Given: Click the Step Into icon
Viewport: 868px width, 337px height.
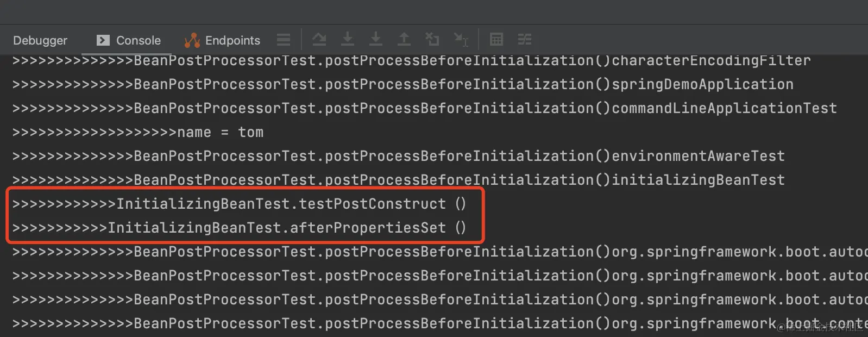Looking at the screenshot, I should click(x=348, y=39).
